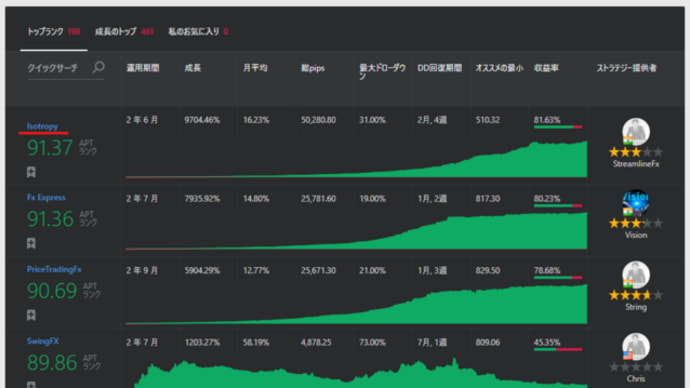Click the 78.68% profit ratio bar

(x=558, y=278)
